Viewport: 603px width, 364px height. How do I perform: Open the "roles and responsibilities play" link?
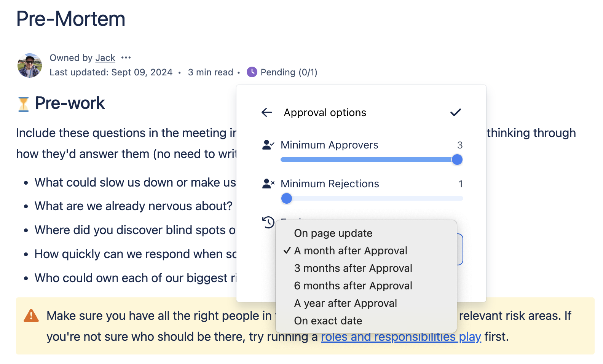tap(401, 337)
